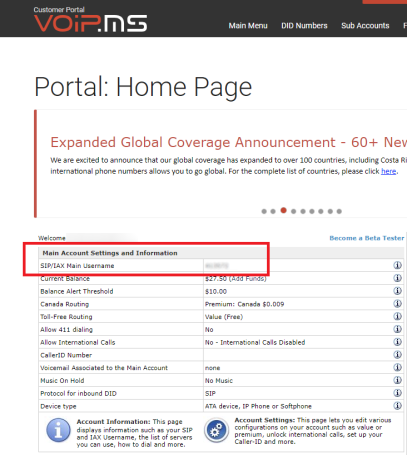This screenshot has width=407, height=455.
Task: Select the first carousel dot
Action: [264, 211]
